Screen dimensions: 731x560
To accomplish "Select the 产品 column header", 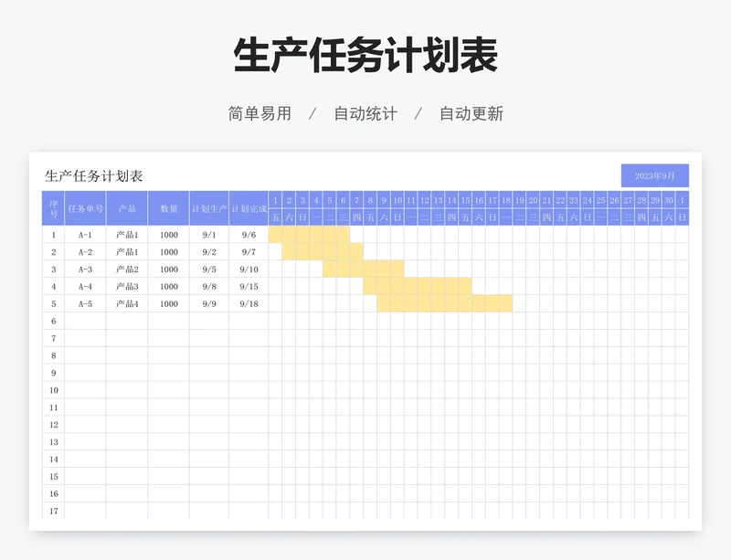I will coord(127,208).
